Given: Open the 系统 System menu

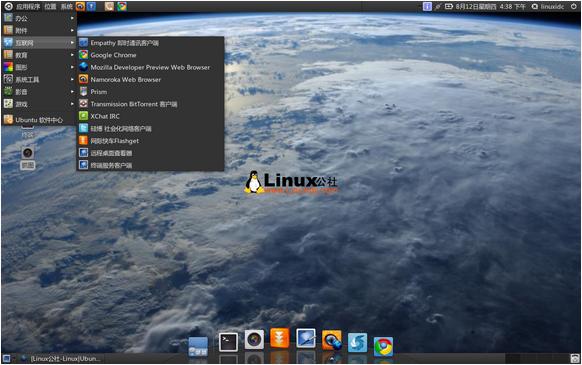Looking at the screenshot, I should coord(67,6).
